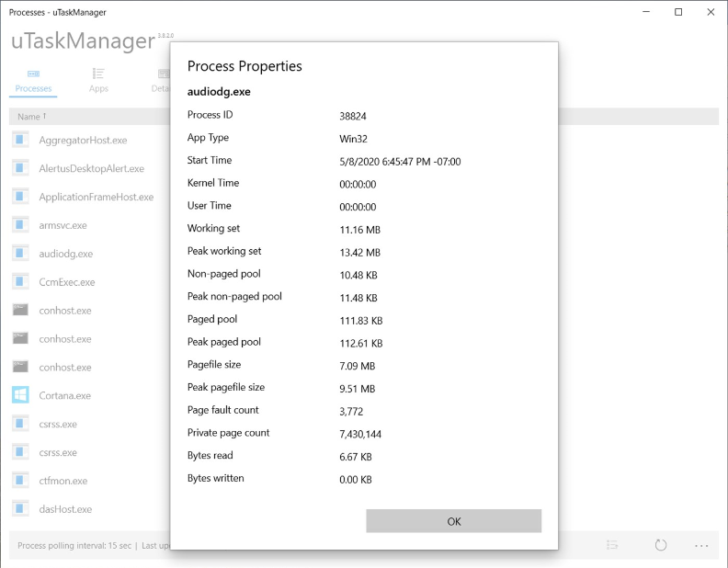Click the ApplicationFrameHost.exe process icon
The width and height of the screenshot is (728, 568).
coord(20,197)
